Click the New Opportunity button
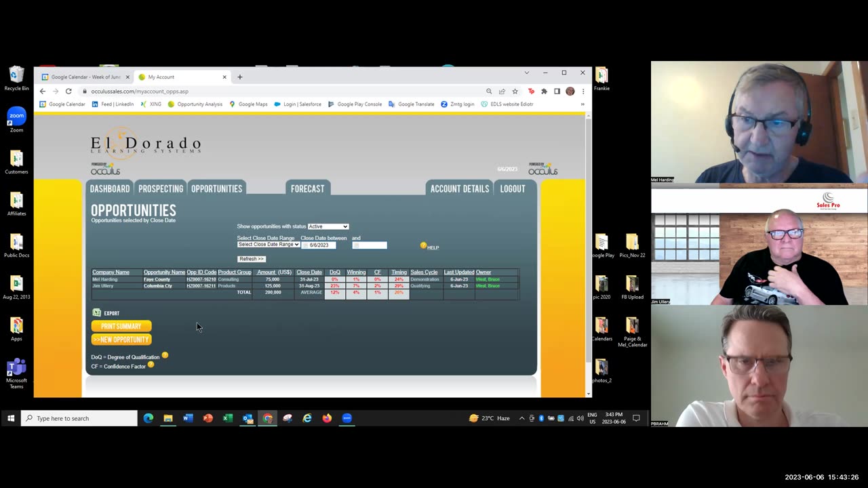Image resolution: width=868 pixels, height=488 pixels. click(x=121, y=340)
